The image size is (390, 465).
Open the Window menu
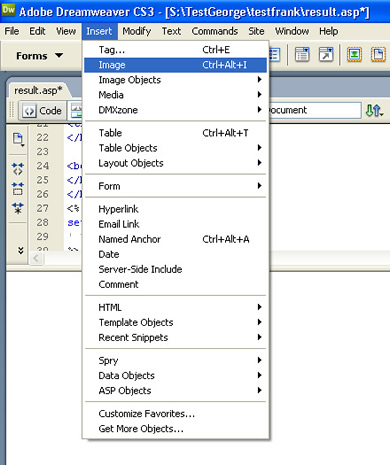pyautogui.click(x=292, y=31)
